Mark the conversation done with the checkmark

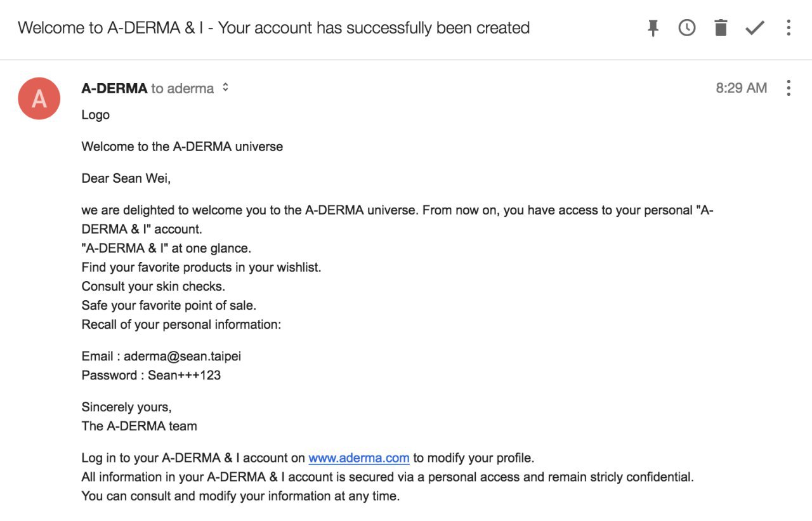pyautogui.click(x=755, y=28)
